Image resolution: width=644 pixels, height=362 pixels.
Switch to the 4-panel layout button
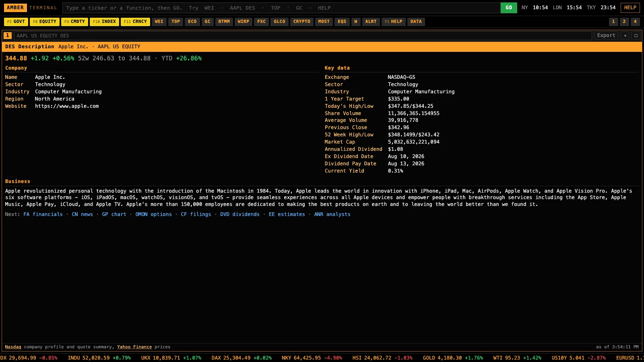(635, 22)
